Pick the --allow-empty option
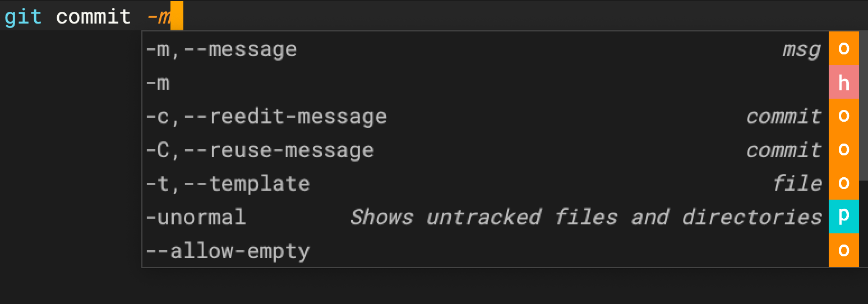This screenshot has width=868, height=304. click(x=228, y=251)
